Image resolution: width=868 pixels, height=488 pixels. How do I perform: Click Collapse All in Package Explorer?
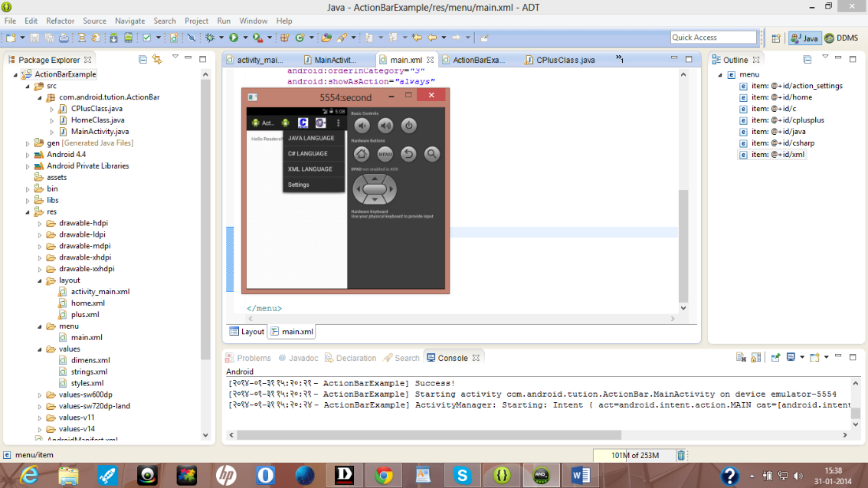(142, 59)
